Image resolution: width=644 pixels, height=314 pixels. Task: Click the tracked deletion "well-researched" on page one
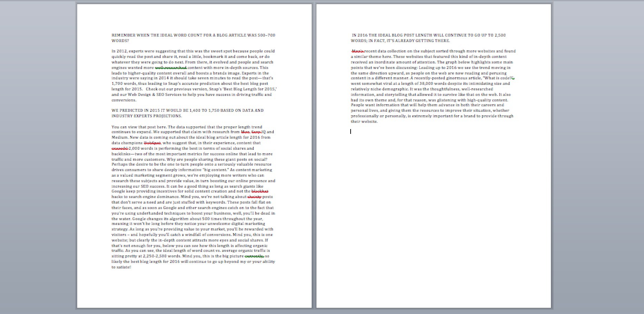tap(170, 68)
